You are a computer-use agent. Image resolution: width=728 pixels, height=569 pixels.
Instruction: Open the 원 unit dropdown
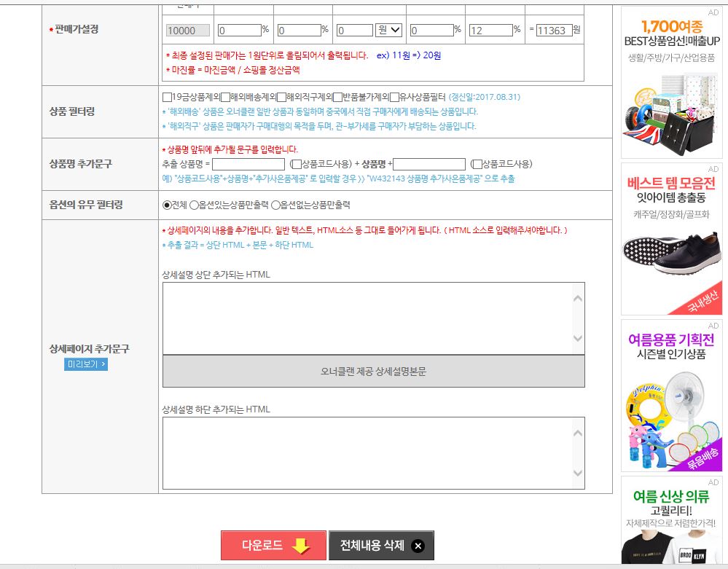(388, 30)
